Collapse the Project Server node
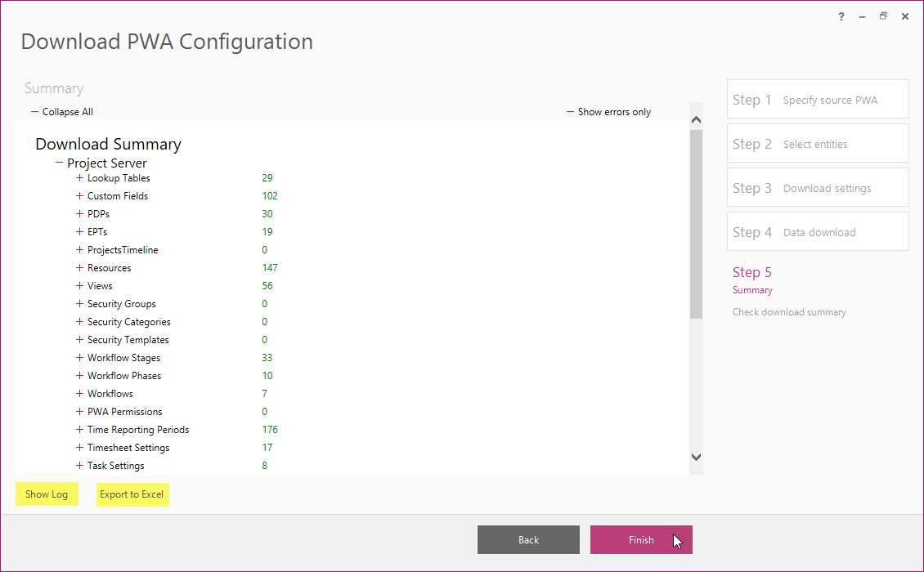Screen dimensions: 924x572 59,162
